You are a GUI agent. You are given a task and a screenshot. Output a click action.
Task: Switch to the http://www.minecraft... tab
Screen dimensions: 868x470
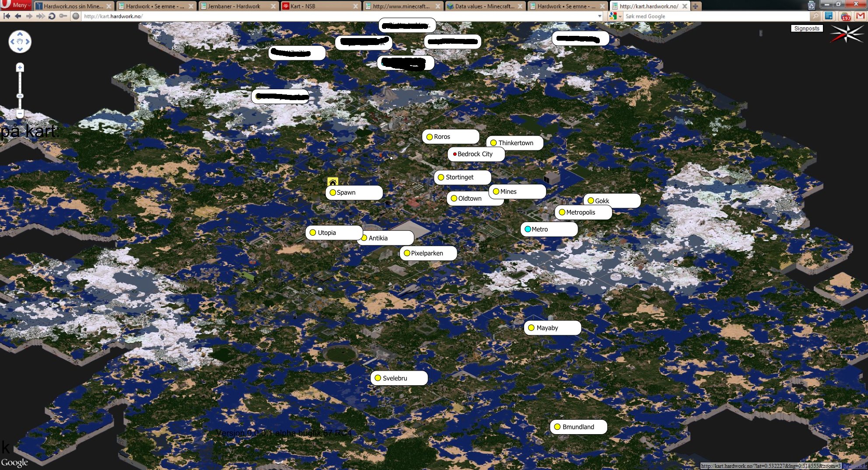click(x=402, y=6)
